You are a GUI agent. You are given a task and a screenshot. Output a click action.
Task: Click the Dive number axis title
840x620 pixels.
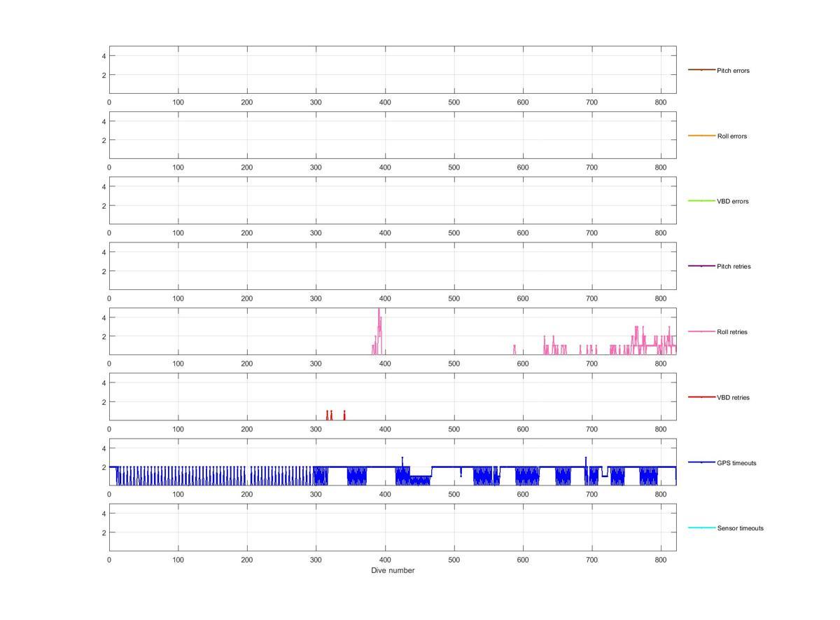(x=393, y=570)
